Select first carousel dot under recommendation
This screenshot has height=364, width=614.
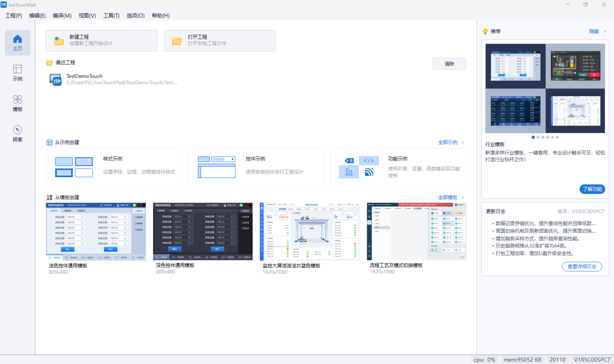(x=533, y=137)
